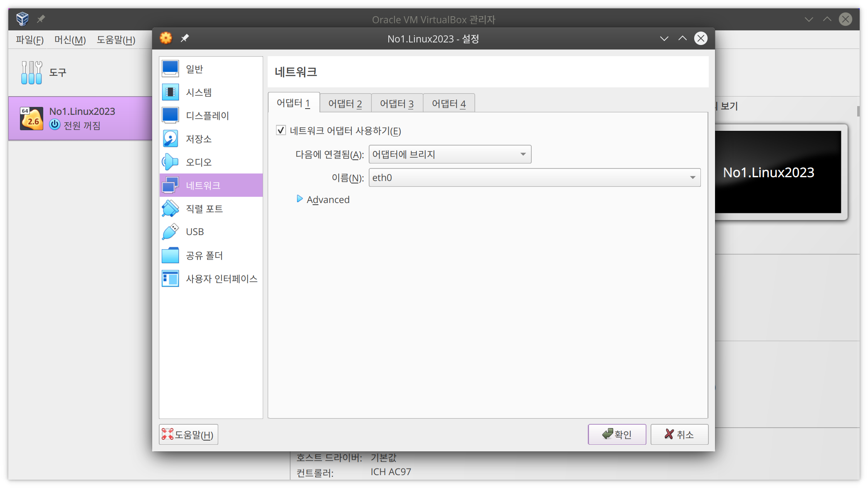Open the 일반 (General) settings icon
This screenshot has height=488, width=868.
(x=170, y=69)
